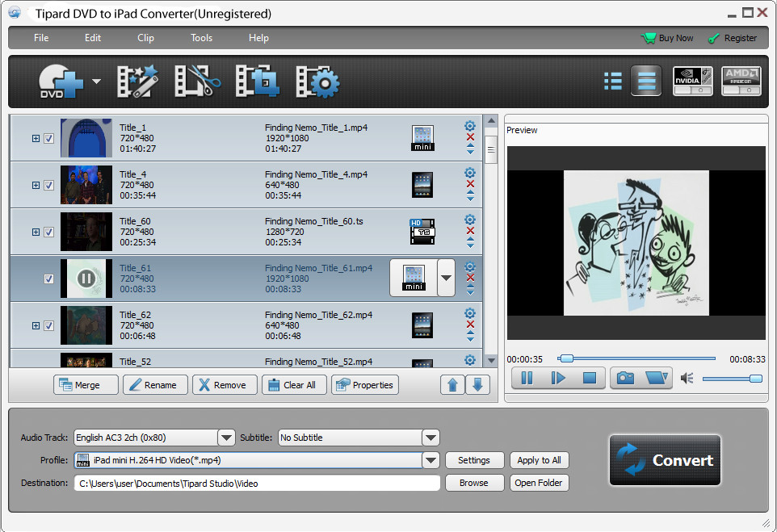Screen dimensions: 777x532
Task: Stop the preview playback
Action: (x=590, y=379)
